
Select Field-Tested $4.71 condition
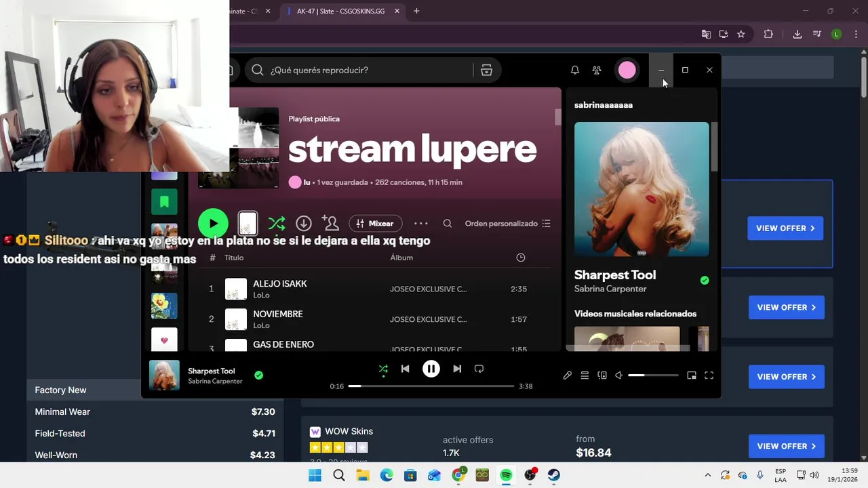click(x=155, y=433)
